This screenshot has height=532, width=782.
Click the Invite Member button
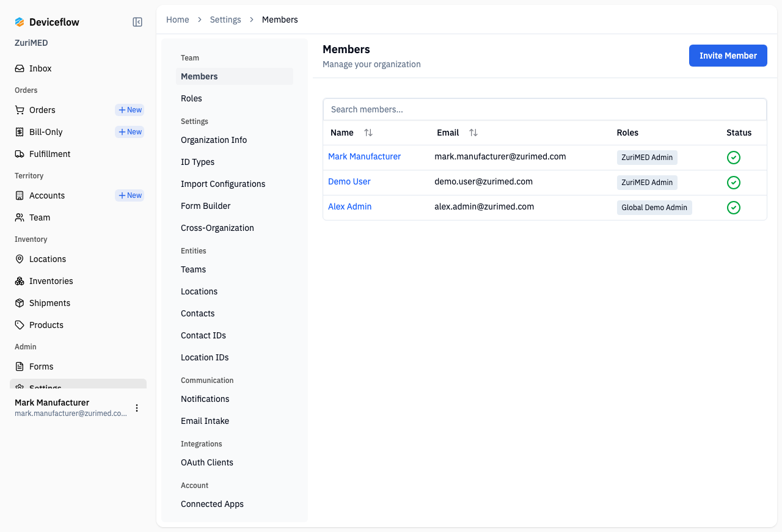728,56
